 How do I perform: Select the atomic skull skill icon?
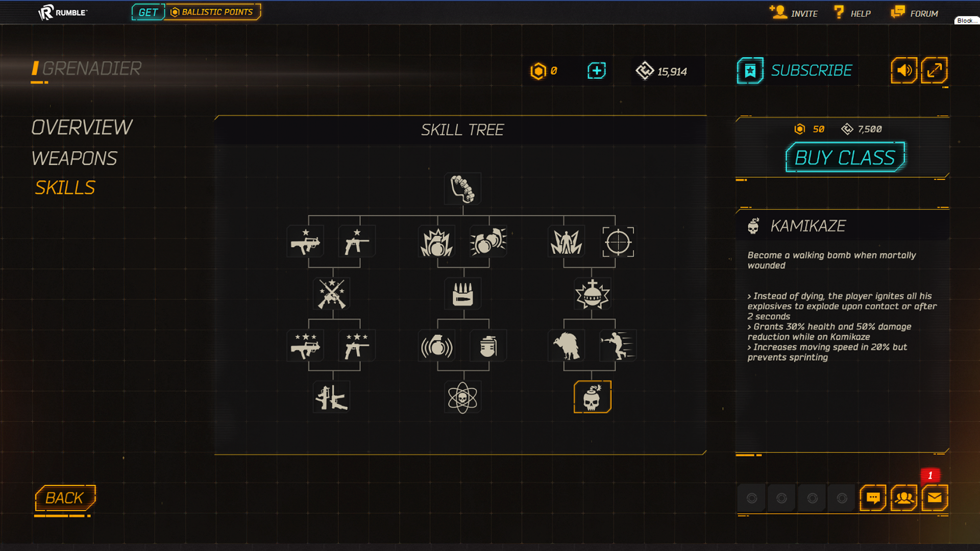coord(462,397)
